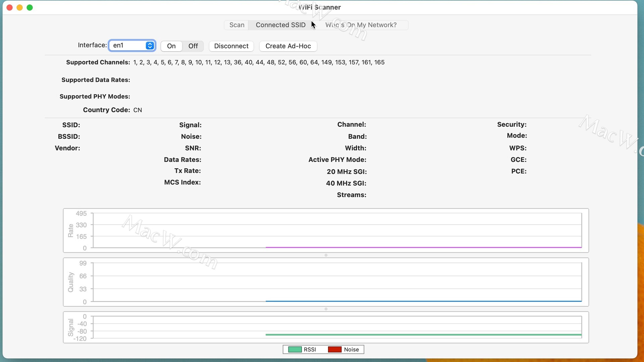Close the WiFi Scanner window
Image resolution: width=644 pixels, height=362 pixels.
click(10, 7)
